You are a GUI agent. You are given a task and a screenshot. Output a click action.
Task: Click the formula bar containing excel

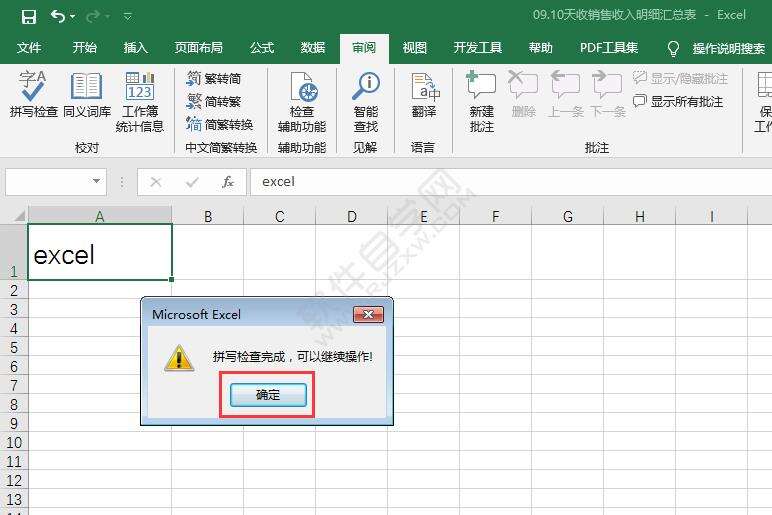[511, 182]
